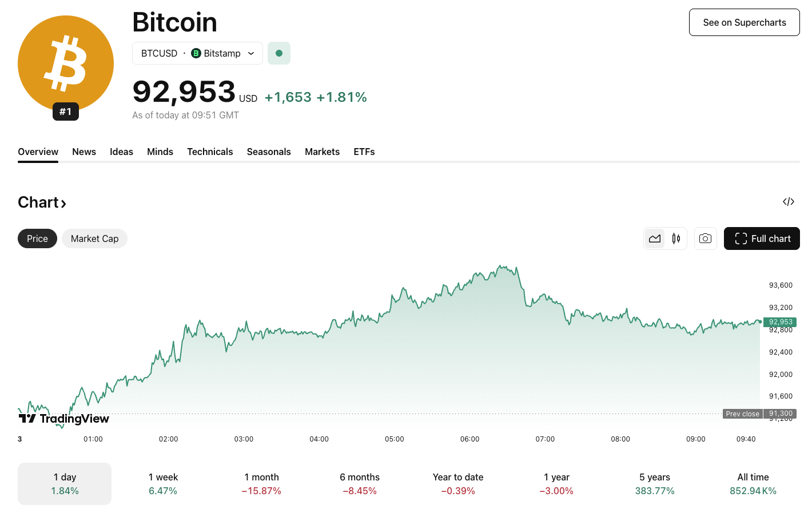The width and height of the screenshot is (812, 509).
Task: Select the 5 years performance range
Action: 654,483
